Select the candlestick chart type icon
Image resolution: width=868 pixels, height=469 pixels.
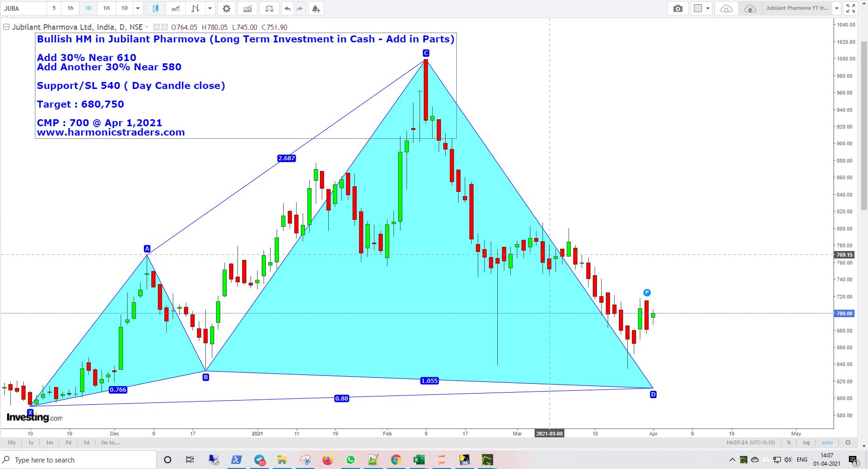[156, 8]
